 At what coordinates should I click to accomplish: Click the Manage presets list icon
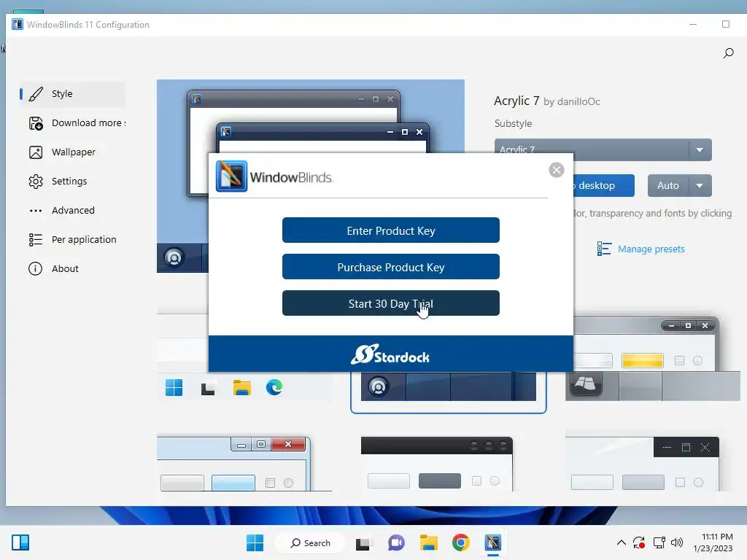tap(604, 249)
